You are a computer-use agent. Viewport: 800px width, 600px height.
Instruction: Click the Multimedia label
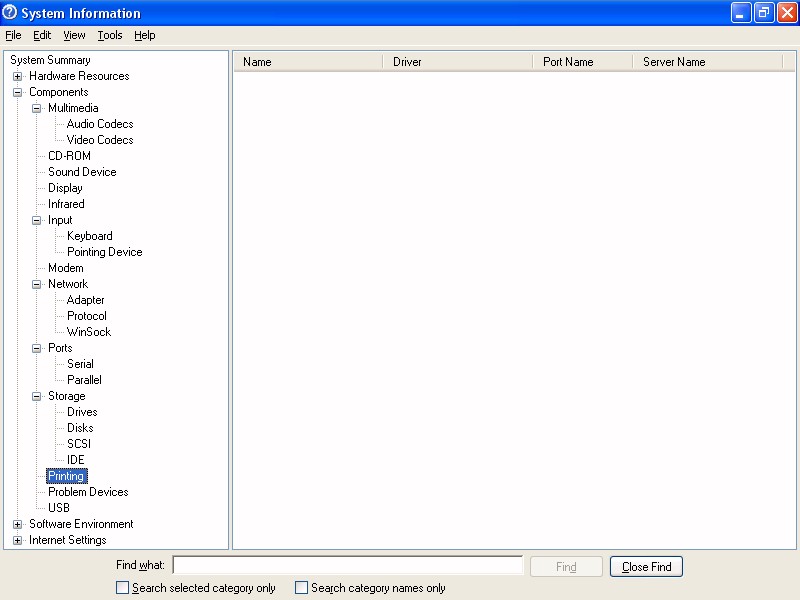click(73, 108)
